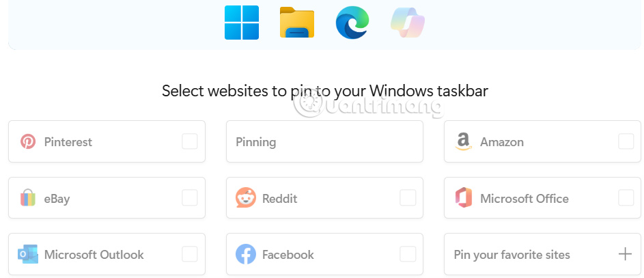Click the eBay shopping bag icon
The width and height of the screenshot is (644, 278).
coord(28,199)
